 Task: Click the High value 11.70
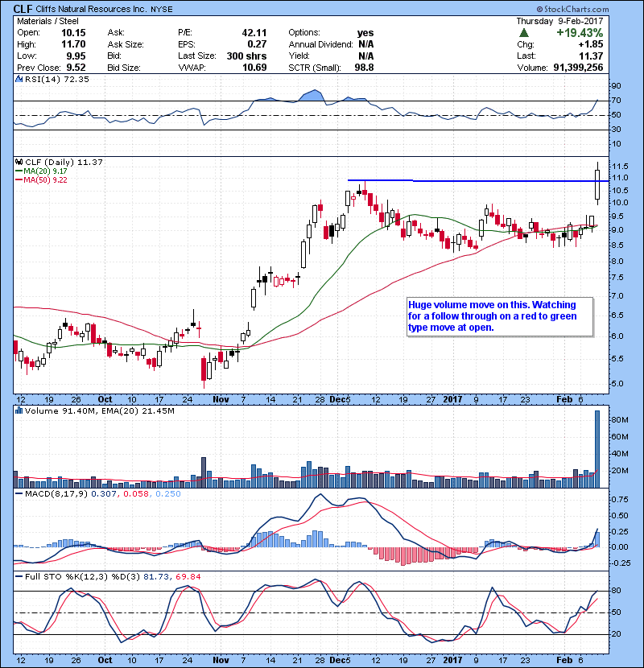pos(73,44)
